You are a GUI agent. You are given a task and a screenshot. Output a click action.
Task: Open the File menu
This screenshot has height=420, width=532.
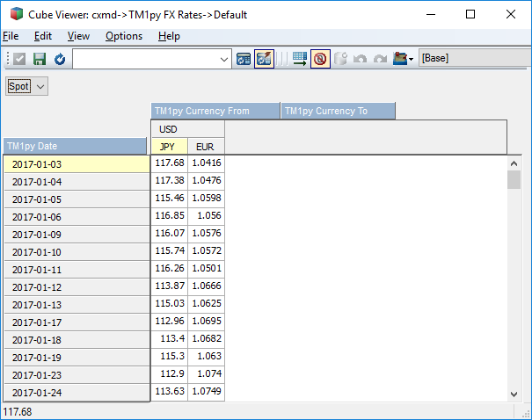pyautogui.click(x=11, y=36)
